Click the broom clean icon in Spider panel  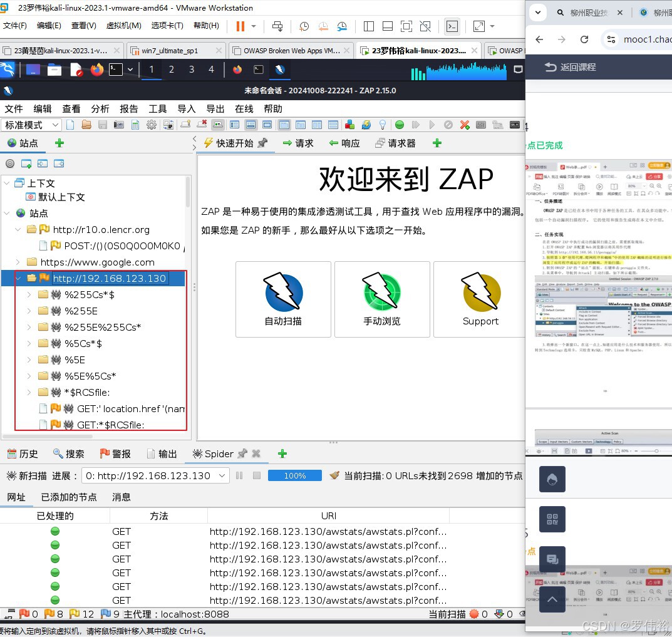334,475
